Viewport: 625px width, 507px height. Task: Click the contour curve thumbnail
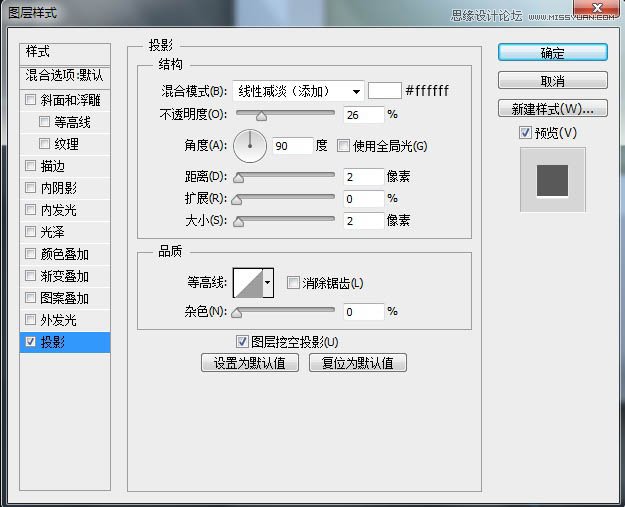pyautogui.click(x=248, y=283)
